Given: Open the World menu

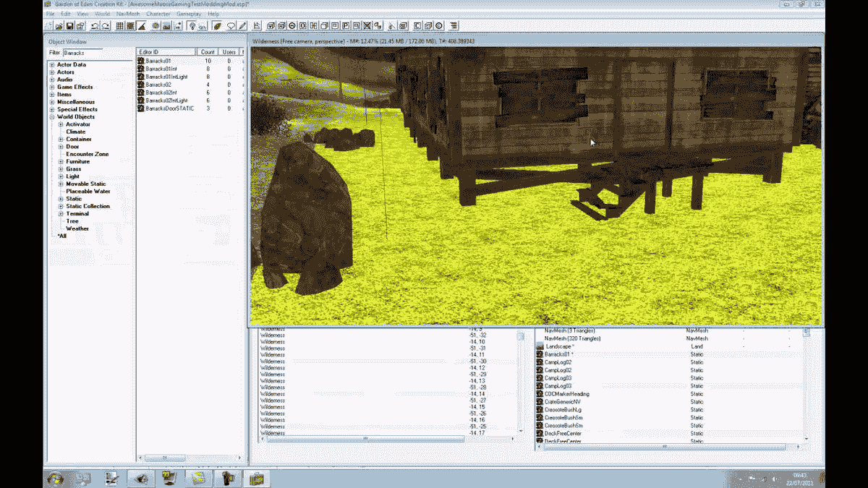Looking at the screenshot, I should [102, 14].
